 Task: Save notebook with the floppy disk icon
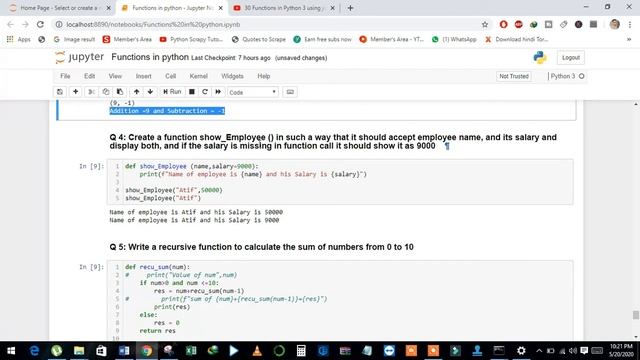click(x=60, y=92)
